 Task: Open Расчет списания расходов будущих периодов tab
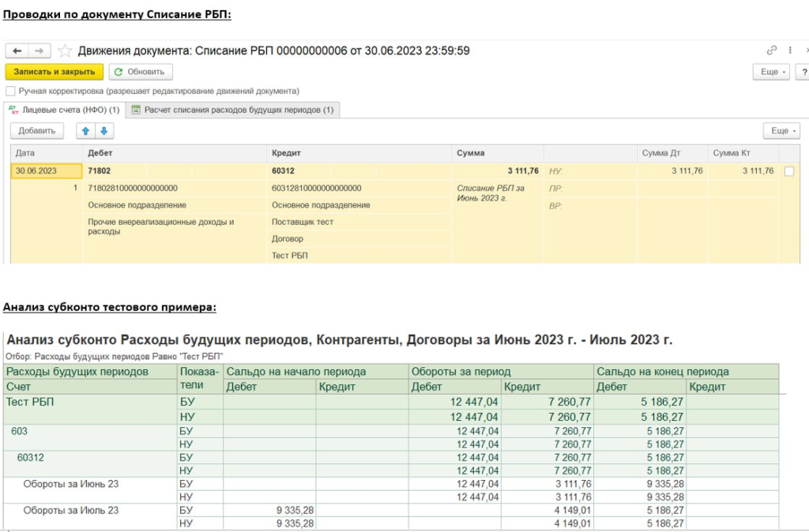point(233,110)
